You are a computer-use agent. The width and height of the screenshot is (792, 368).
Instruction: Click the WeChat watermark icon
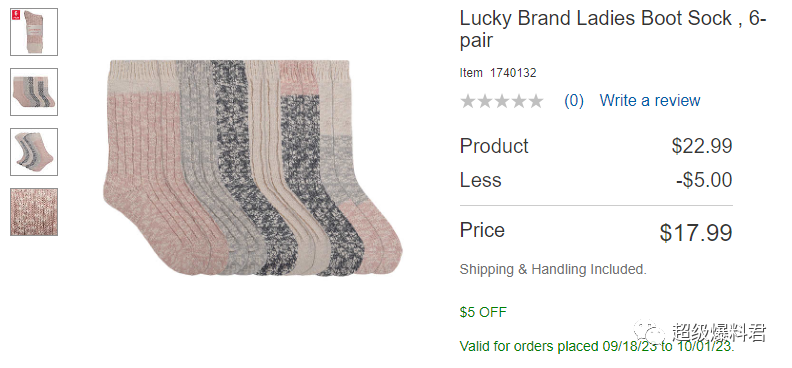point(650,331)
